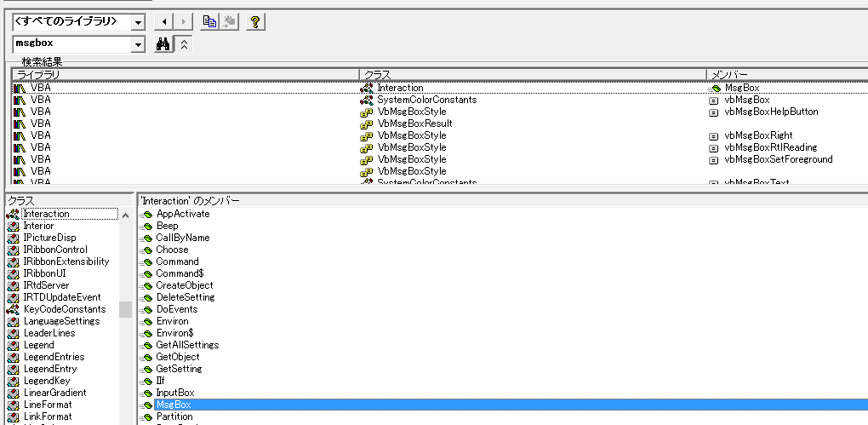Click the class list scrollbar thumb
The image size is (868, 425).
pos(126,309)
